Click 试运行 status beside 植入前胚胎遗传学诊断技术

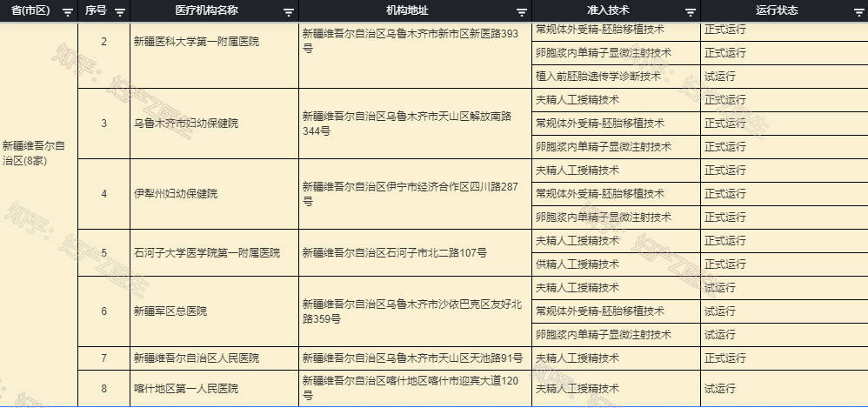point(785,77)
